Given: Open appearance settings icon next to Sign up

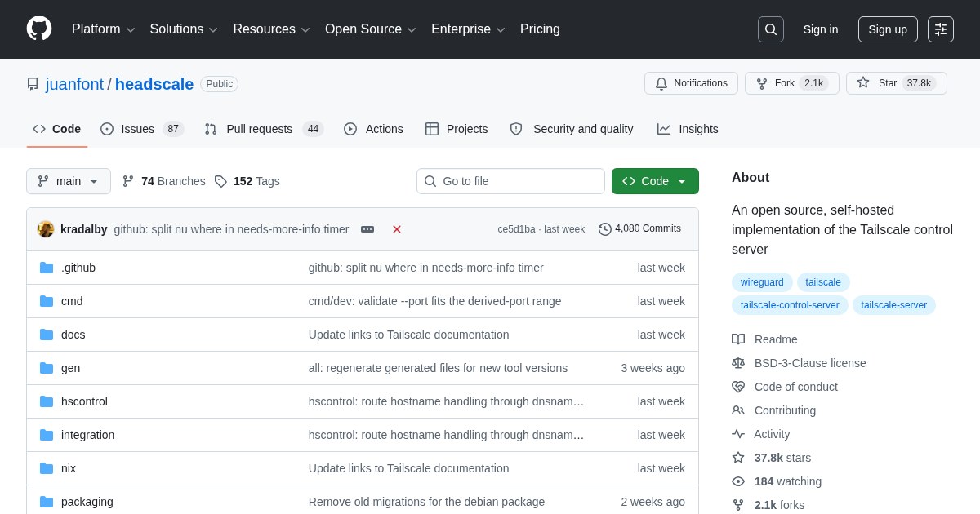Looking at the screenshot, I should pos(941,29).
